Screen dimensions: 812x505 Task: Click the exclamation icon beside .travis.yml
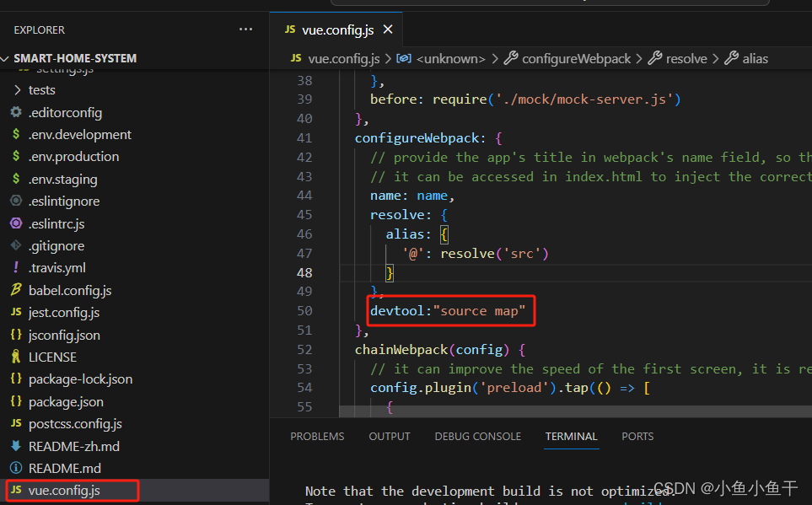pos(16,267)
